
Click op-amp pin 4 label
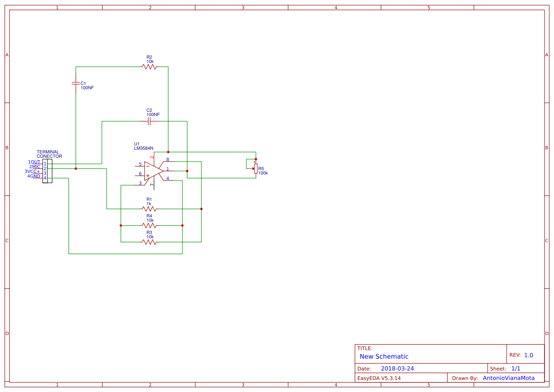168,179
